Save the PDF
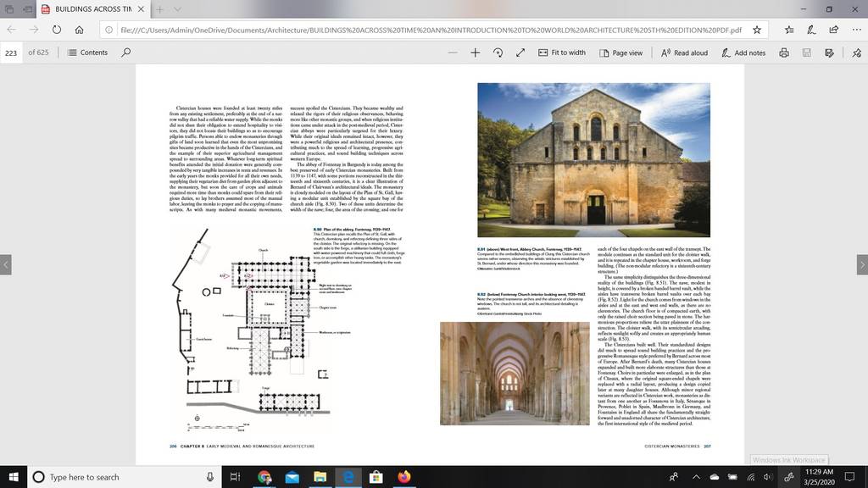The image size is (868, 488). point(807,53)
